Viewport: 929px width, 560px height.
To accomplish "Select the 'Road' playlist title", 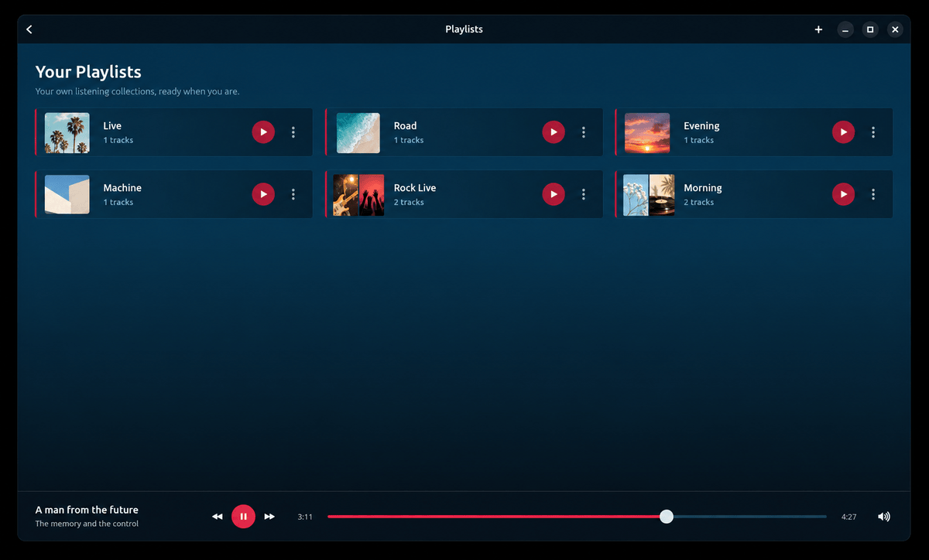I will coord(405,125).
